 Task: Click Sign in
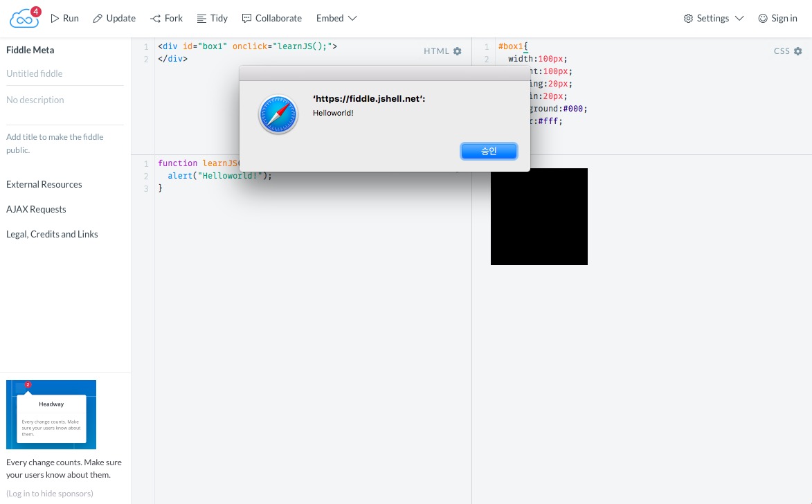coord(778,18)
